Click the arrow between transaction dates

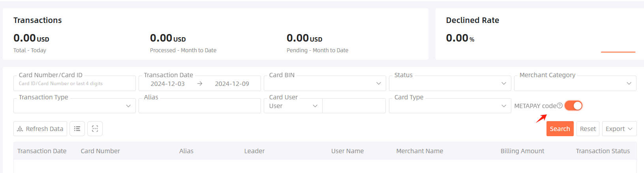200,84
